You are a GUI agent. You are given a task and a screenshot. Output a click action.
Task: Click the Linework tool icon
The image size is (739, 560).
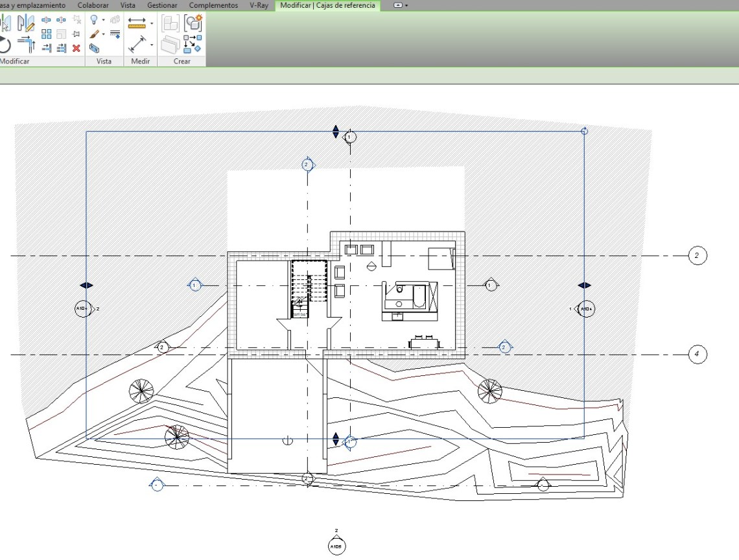[115, 34]
